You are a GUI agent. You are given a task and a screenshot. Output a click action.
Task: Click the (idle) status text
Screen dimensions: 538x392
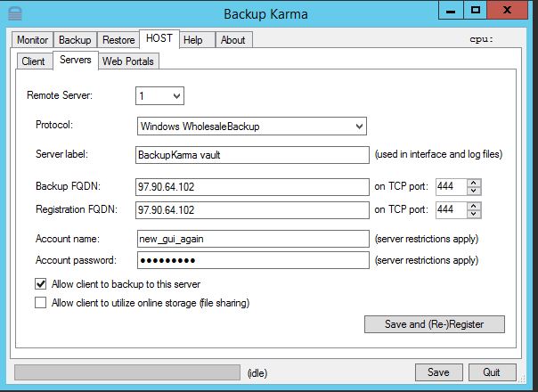pos(257,373)
